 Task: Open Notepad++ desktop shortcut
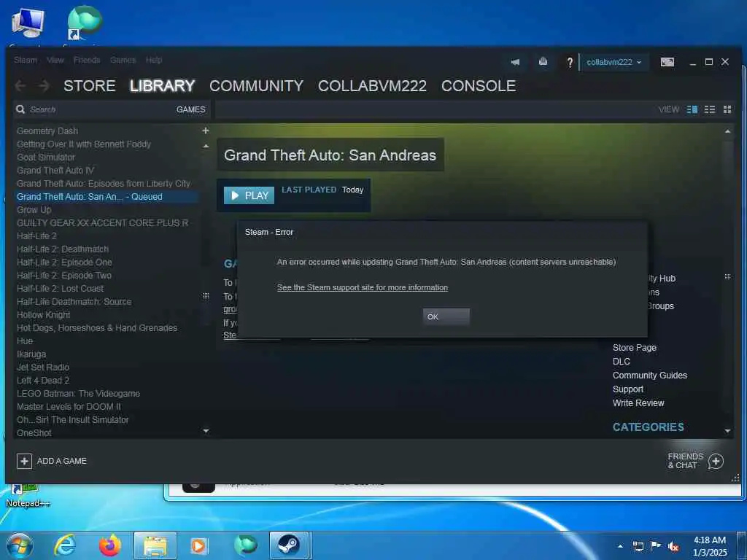point(27,495)
